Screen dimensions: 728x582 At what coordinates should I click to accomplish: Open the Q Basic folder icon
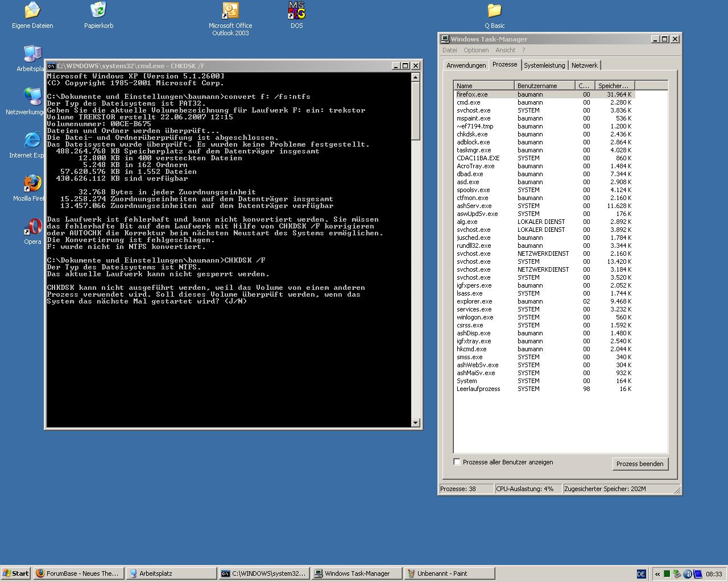pyautogui.click(x=494, y=15)
